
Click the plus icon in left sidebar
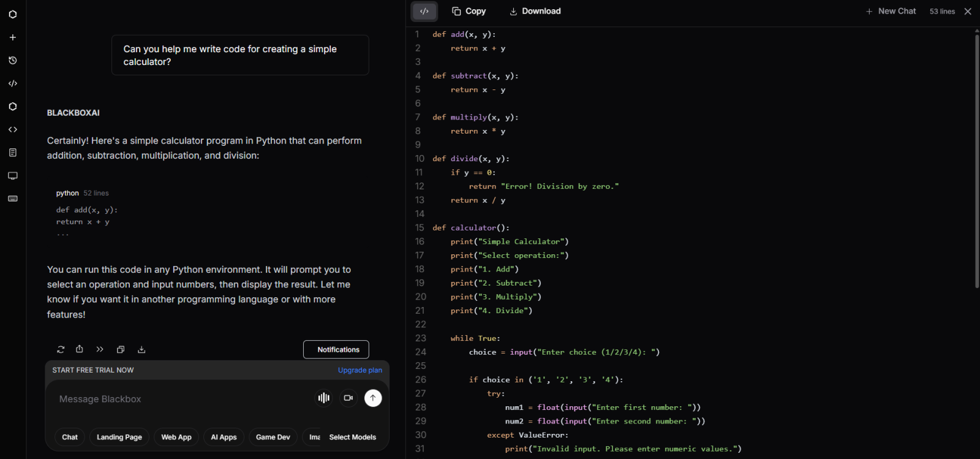click(13, 37)
